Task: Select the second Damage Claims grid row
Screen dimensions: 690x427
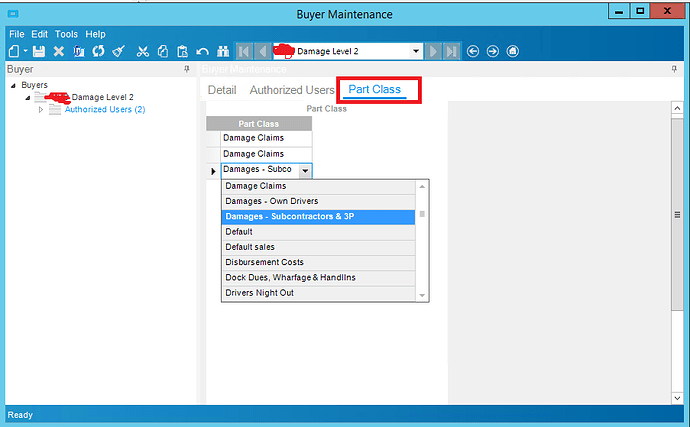Action: point(266,154)
